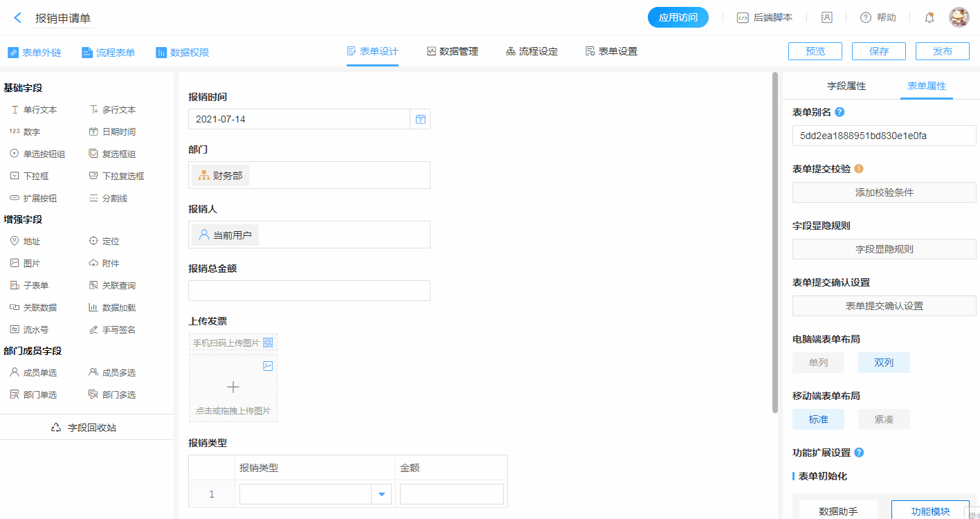Click the help icon next to 表单别名
980x519 pixels.
click(x=840, y=112)
